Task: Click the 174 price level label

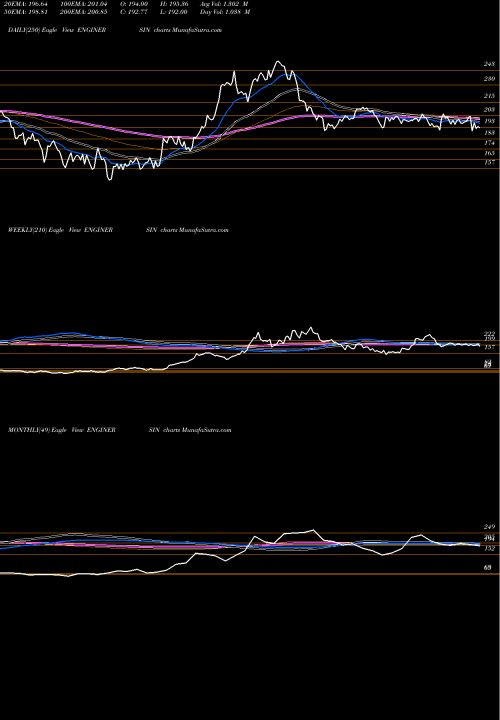Action: pyautogui.click(x=489, y=143)
